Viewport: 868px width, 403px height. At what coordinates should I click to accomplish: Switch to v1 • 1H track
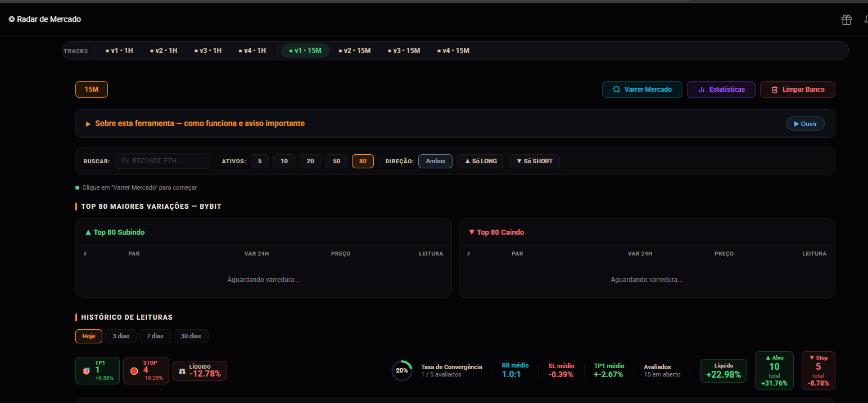(119, 51)
